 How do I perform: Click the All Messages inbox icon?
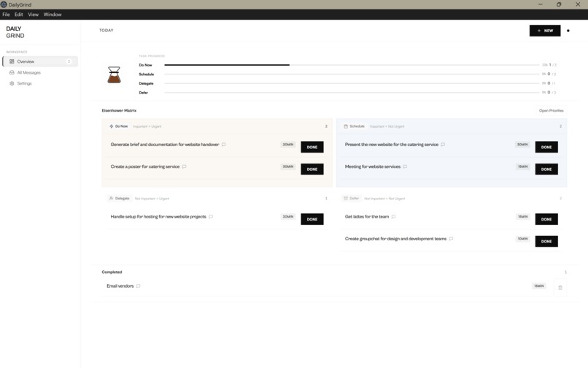pos(12,72)
